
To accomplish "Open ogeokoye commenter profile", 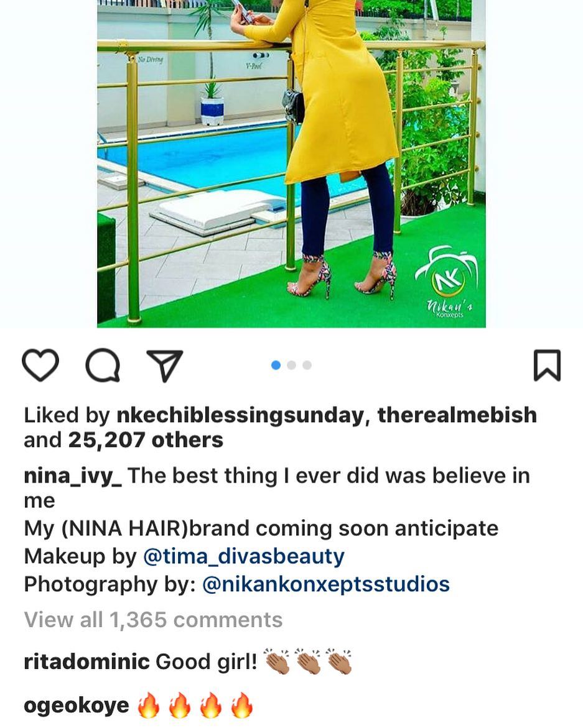I will [77, 706].
